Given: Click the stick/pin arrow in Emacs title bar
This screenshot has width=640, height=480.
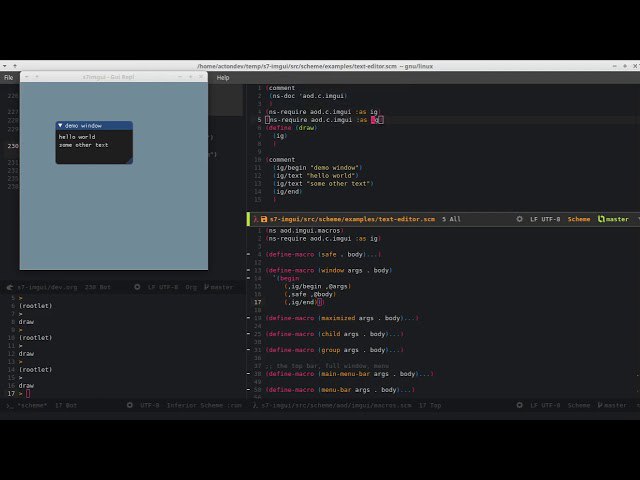Looking at the screenshot, I should point(15,66).
